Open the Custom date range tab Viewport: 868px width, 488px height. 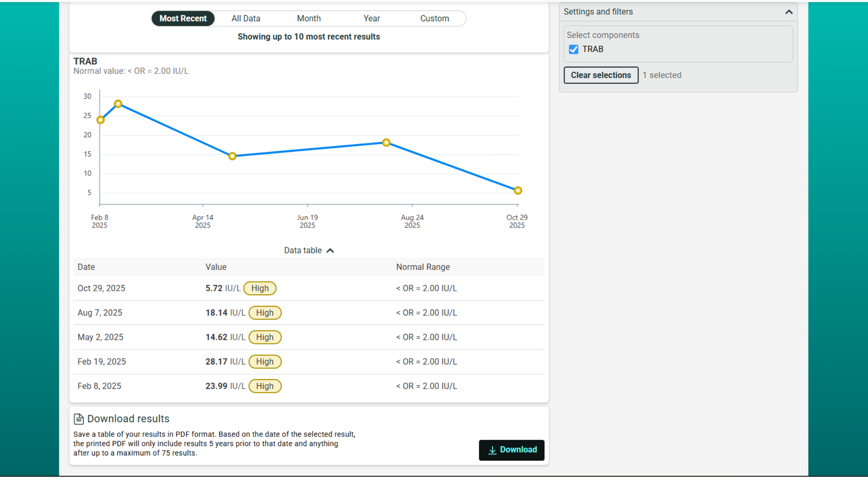point(434,19)
